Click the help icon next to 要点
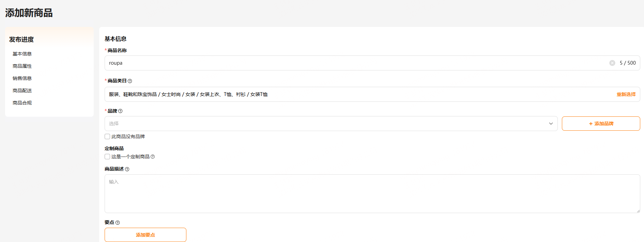 pos(118,223)
